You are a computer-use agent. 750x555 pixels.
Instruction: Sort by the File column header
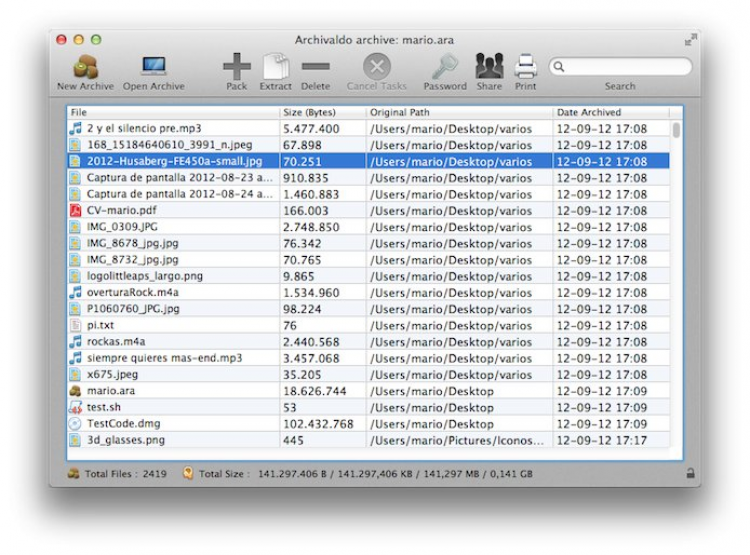pyautogui.click(x=173, y=112)
